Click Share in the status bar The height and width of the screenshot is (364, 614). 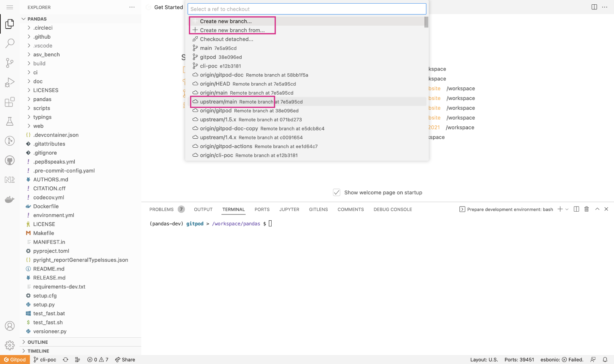tap(125, 359)
